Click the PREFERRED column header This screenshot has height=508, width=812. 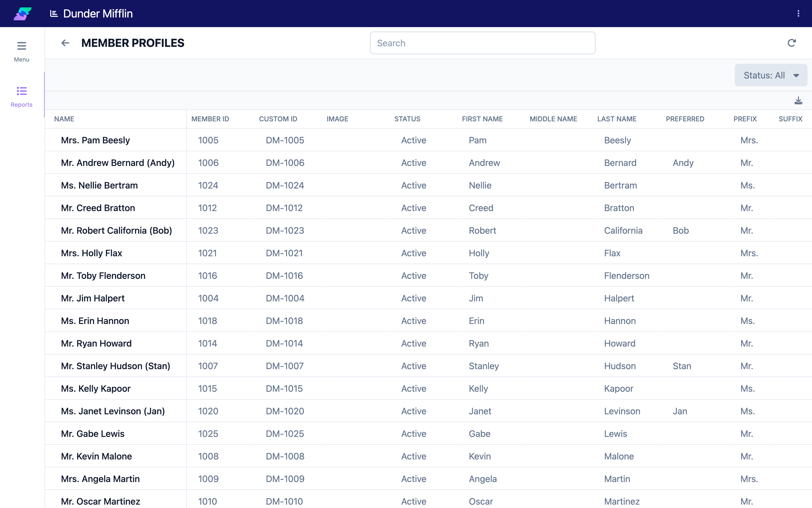pyautogui.click(x=685, y=119)
